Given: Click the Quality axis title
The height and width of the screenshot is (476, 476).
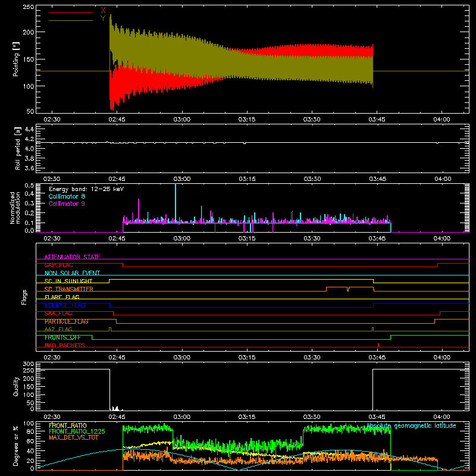Looking at the screenshot, I should click(x=16, y=386).
